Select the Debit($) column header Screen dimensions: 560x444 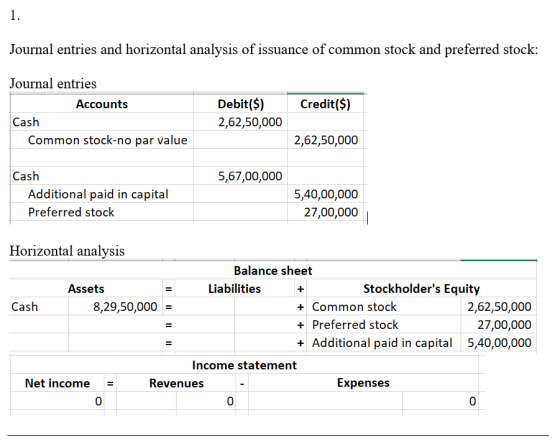point(241,104)
